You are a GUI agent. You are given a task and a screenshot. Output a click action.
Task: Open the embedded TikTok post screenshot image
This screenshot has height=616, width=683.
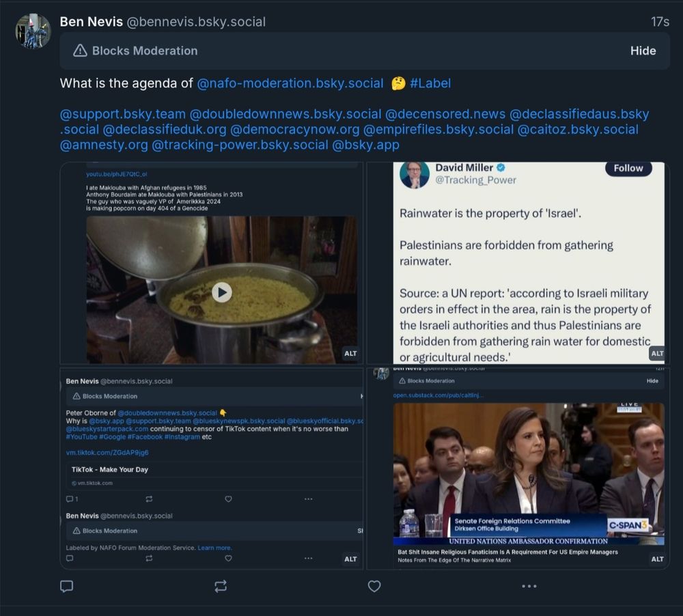click(211, 468)
